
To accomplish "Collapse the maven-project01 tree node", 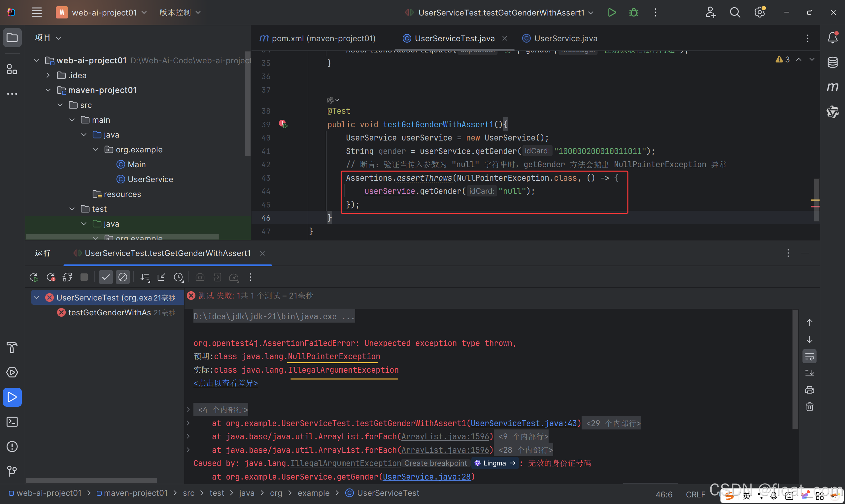I will 48,90.
